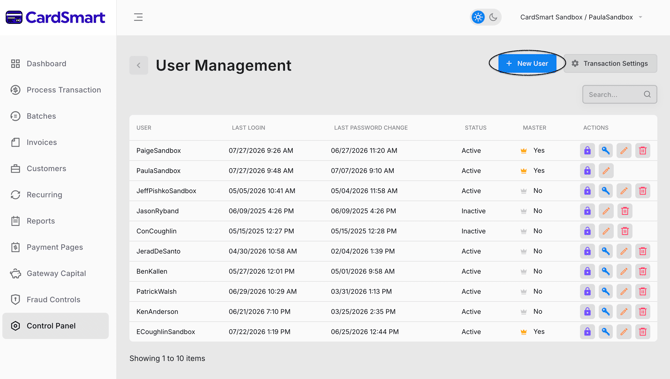Lock the PaulaSandbox user account
This screenshot has height=379, width=670.
click(587, 170)
